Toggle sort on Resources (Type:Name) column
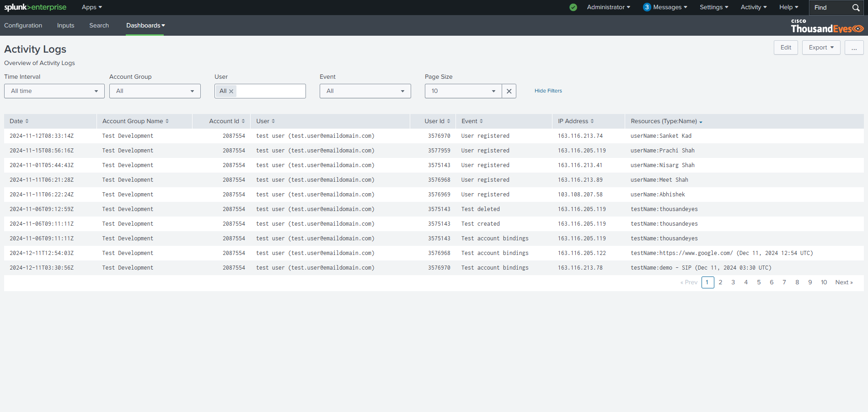The width and height of the screenshot is (868, 412). tap(666, 121)
